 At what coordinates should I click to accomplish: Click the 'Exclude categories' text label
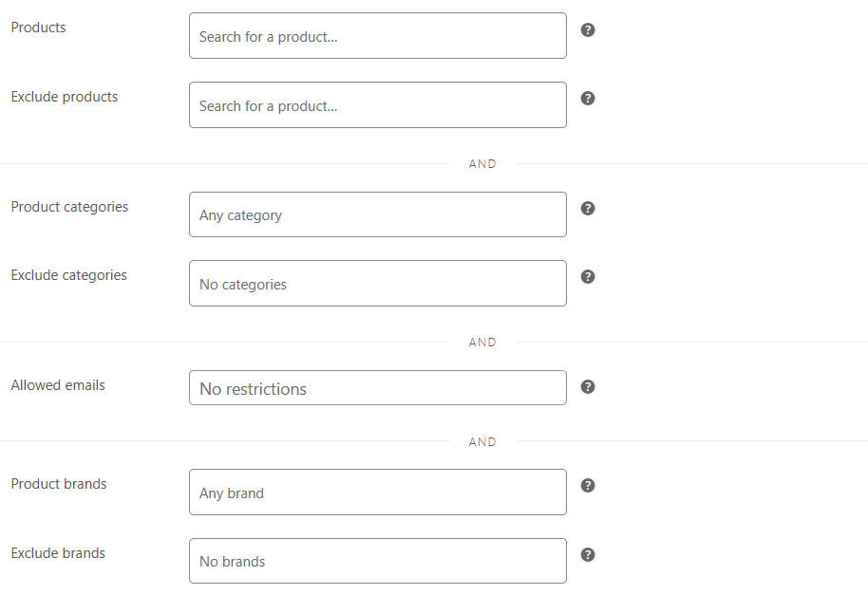68,275
